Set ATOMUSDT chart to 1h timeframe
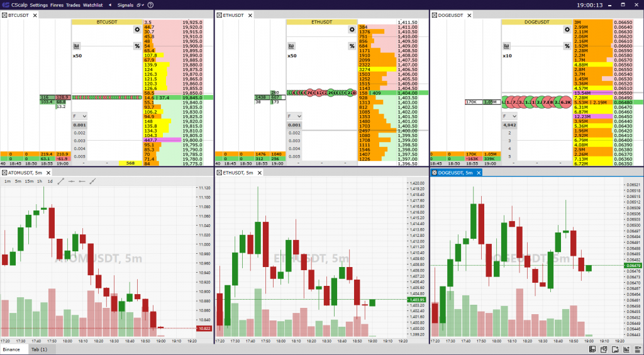644x355 pixels. click(40, 182)
